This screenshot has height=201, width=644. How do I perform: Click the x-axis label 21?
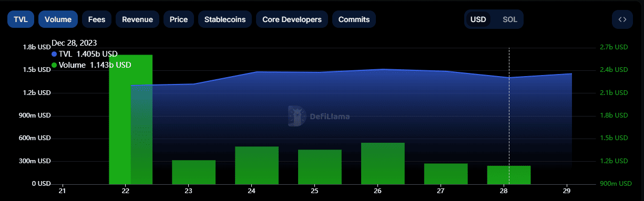tap(63, 191)
